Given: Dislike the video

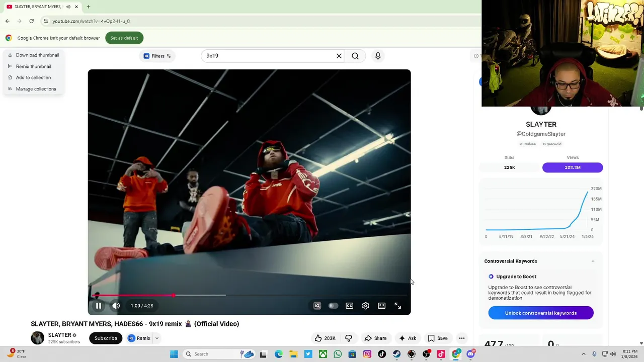Looking at the screenshot, I should (x=349, y=338).
